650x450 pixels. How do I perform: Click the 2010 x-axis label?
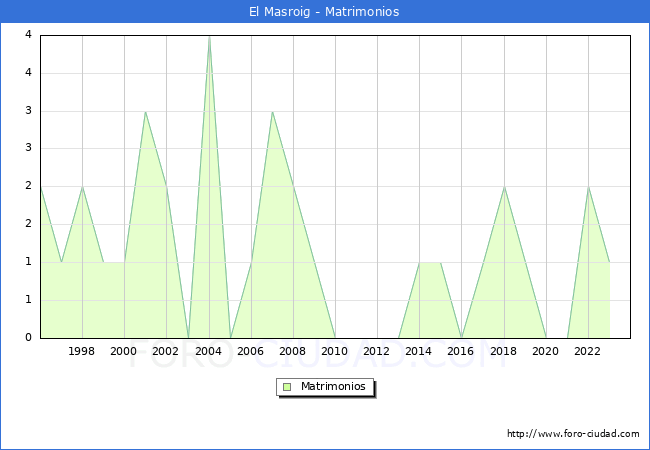(335, 351)
